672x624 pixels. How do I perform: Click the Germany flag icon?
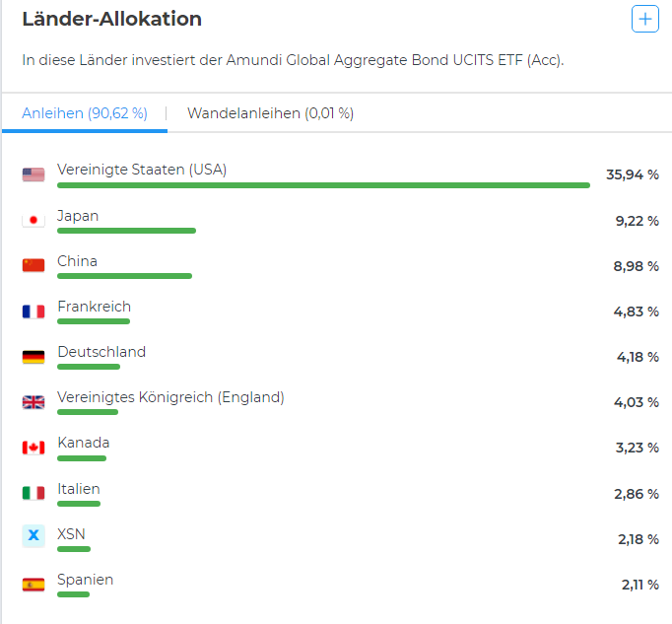[34, 357]
